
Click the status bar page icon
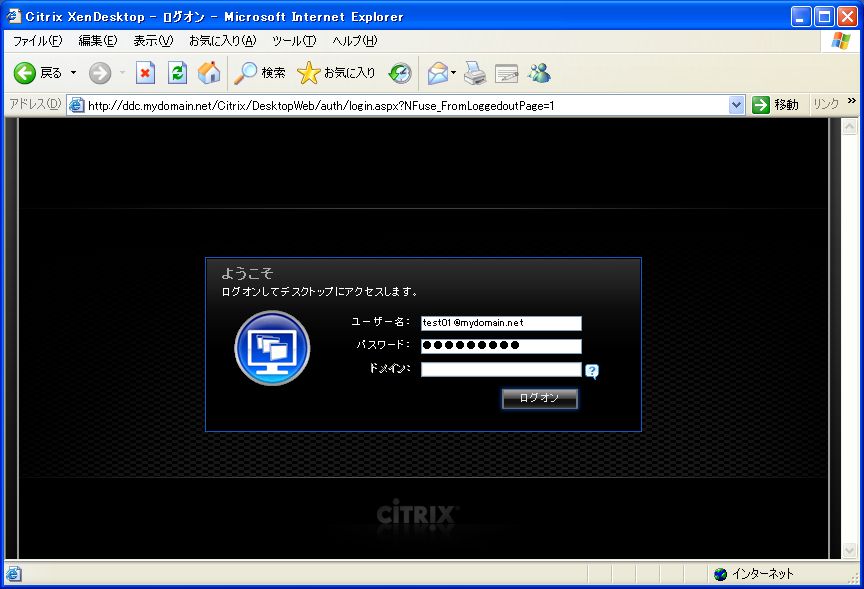tap(14, 574)
